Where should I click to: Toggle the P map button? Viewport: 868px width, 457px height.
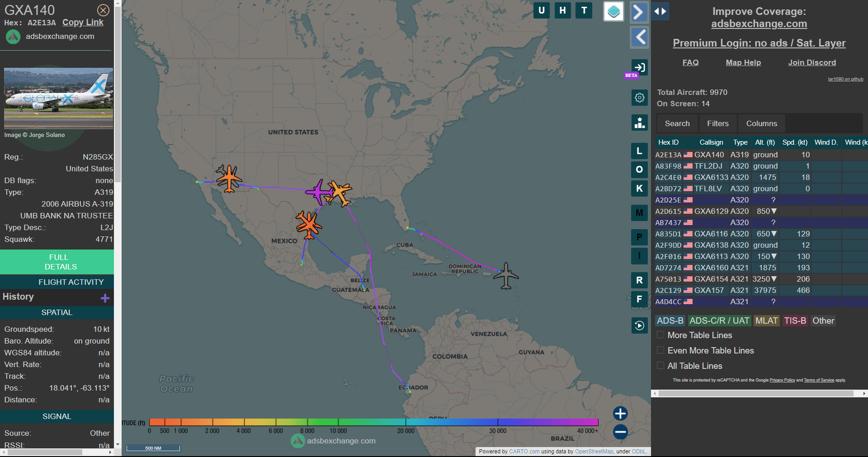(639, 237)
